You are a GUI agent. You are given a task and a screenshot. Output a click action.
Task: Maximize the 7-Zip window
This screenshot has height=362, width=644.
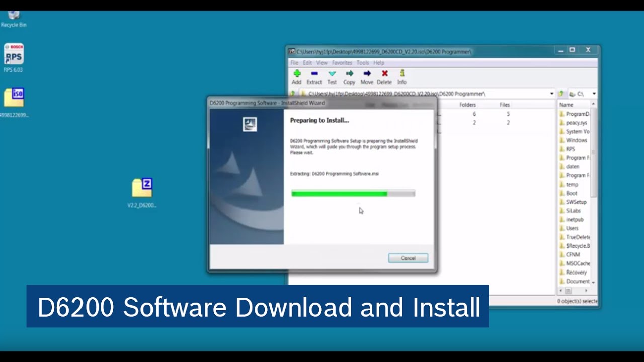(572, 50)
